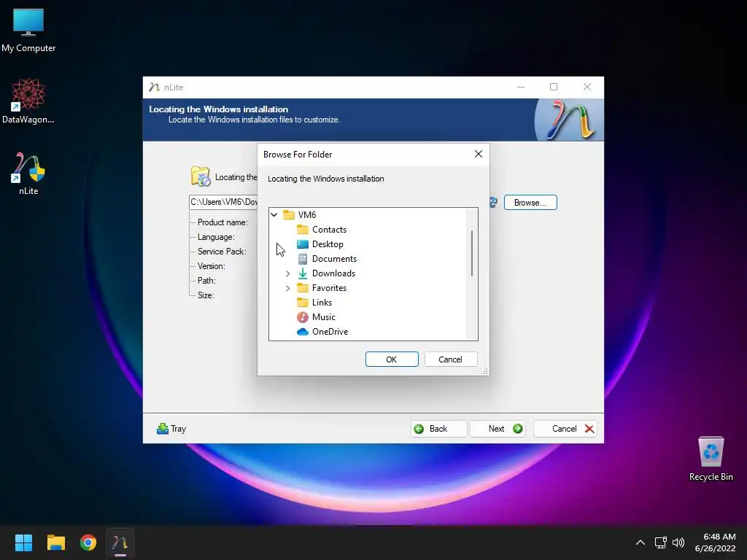Screen dimensions: 747x560
Task: Cancel the Browse For Folder dialog
Action: [x=450, y=359]
